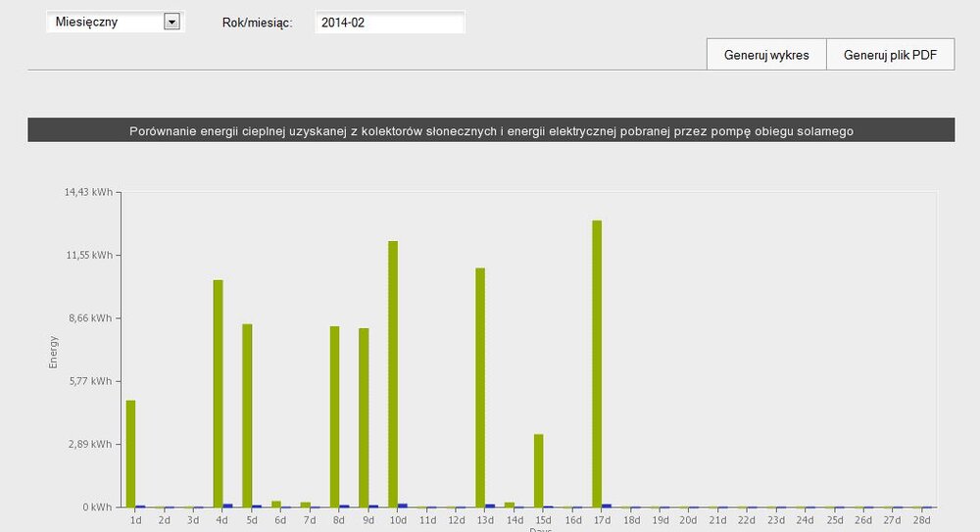Click the 28d label on the x-axis
Image resolution: width=980 pixels, height=532 pixels.
pyautogui.click(x=921, y=519)
